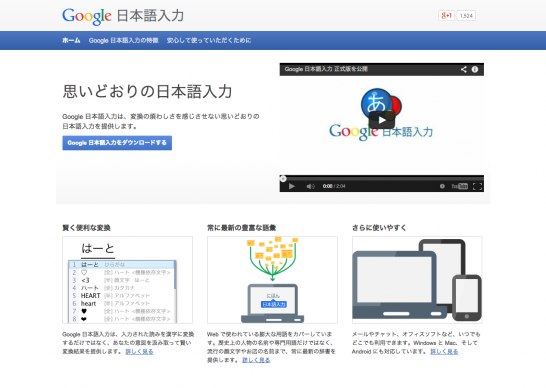The height and width of the screenshot is (388, 546).
Task: Click the video share icon
Action: point(463,69)
